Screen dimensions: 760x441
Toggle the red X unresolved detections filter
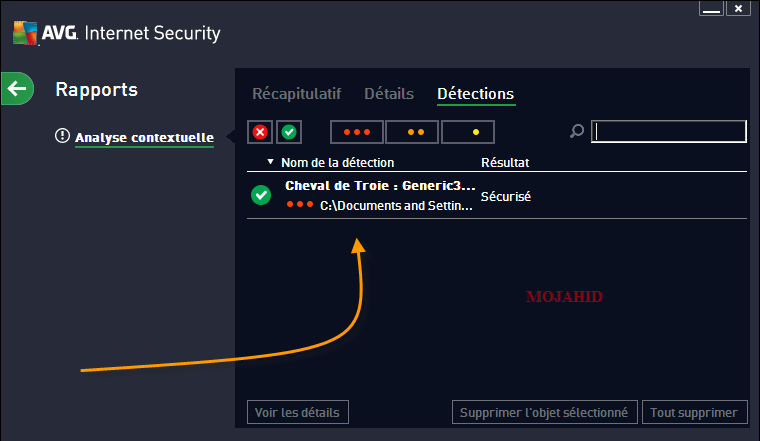260,132
